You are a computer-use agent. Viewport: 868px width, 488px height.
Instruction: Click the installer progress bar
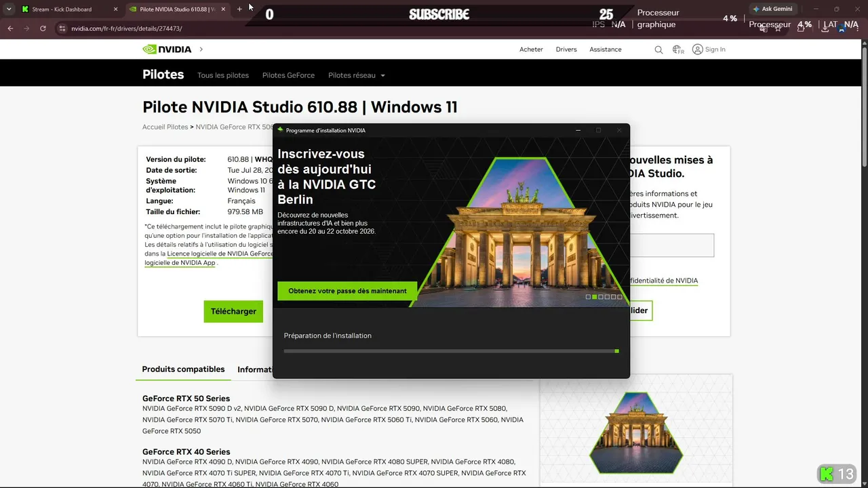[451, 351]
